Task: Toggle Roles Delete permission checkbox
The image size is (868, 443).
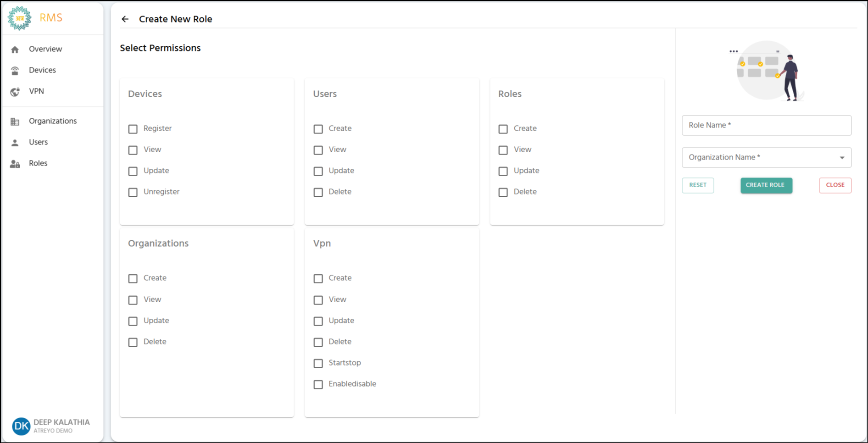Action: coord(503,192)
